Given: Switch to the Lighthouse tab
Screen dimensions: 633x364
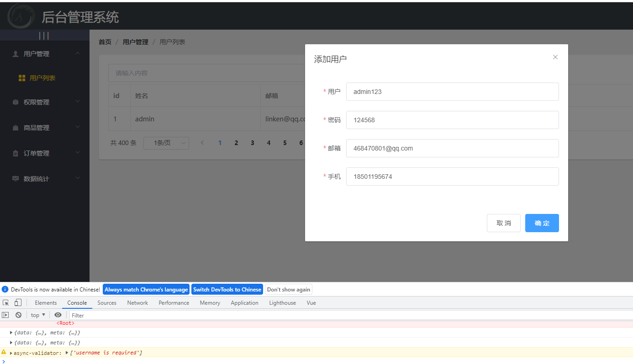Looking at the screenshot, I should [282, 303].
